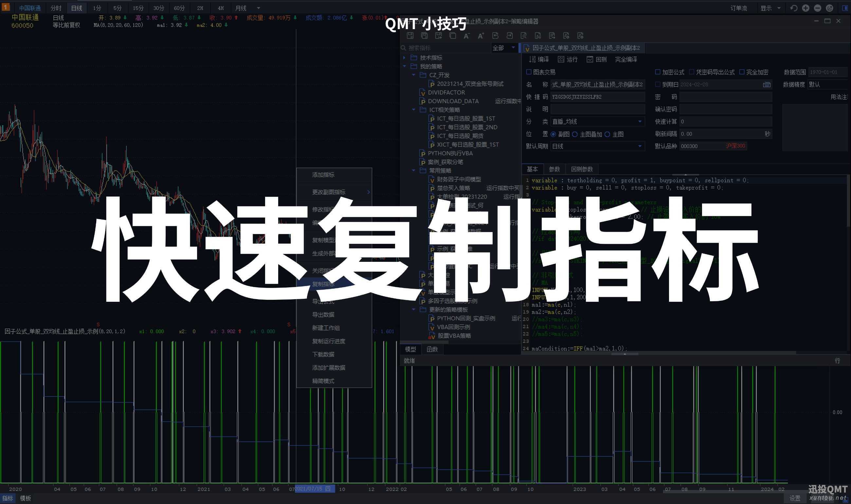Click the 编译 compile button

point(539,60)
